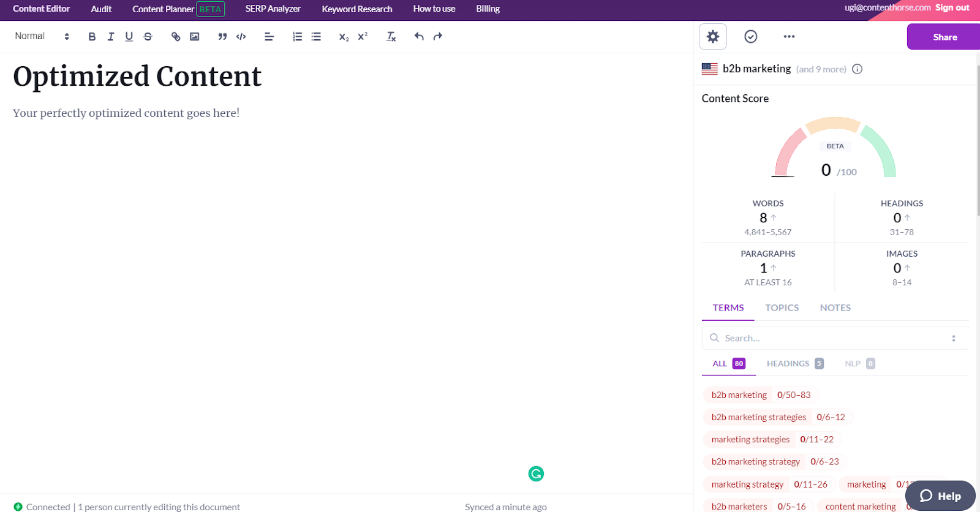
Task: Click the Grammarly icon in the editor
Action: (536, 473)
